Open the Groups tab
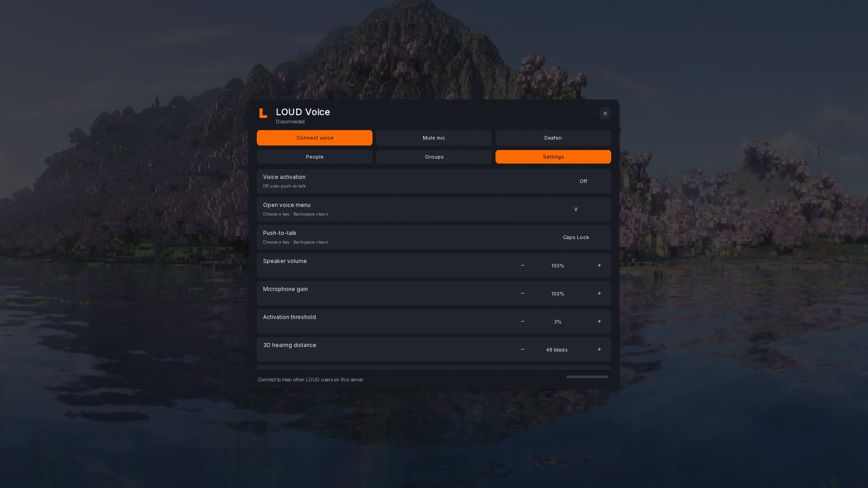The height and width of the screenshot is (488, 868). point(434,157)
